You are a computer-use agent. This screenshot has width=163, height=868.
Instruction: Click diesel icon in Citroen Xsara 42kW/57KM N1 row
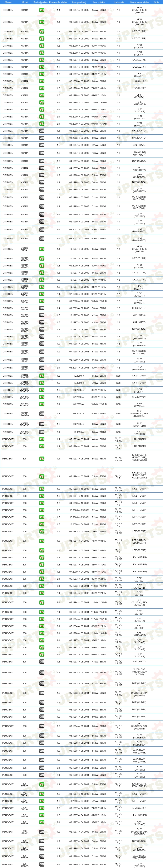tap(42, 145)
